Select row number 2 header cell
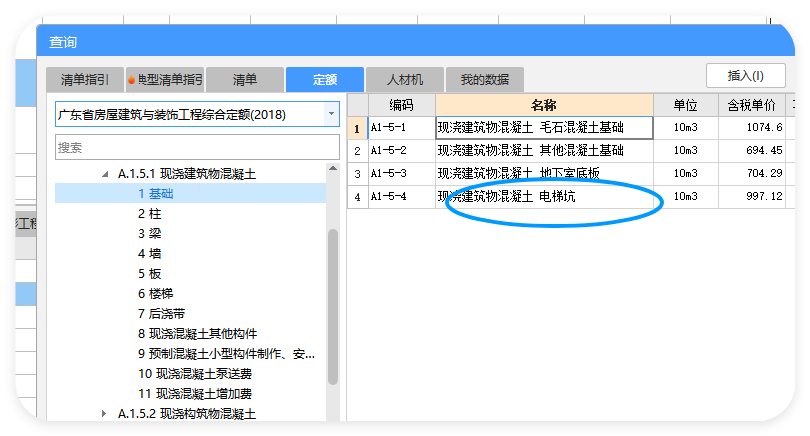The height and width of the screenshot is (436, 810). (x=357, y=151)
